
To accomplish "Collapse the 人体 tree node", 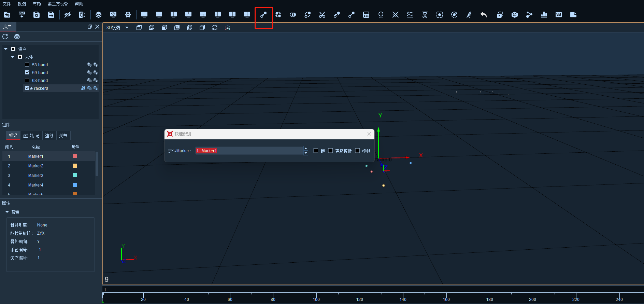I will (13, 57).
